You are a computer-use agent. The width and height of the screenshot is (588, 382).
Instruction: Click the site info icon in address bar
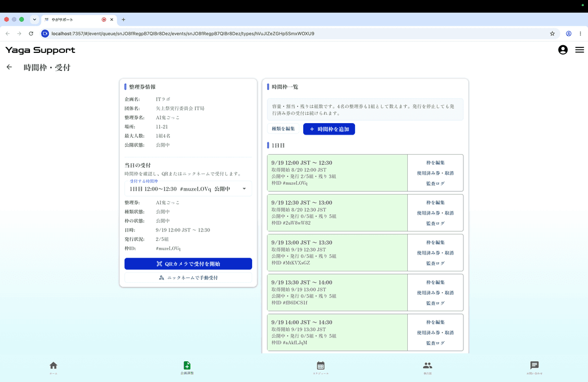45,33
